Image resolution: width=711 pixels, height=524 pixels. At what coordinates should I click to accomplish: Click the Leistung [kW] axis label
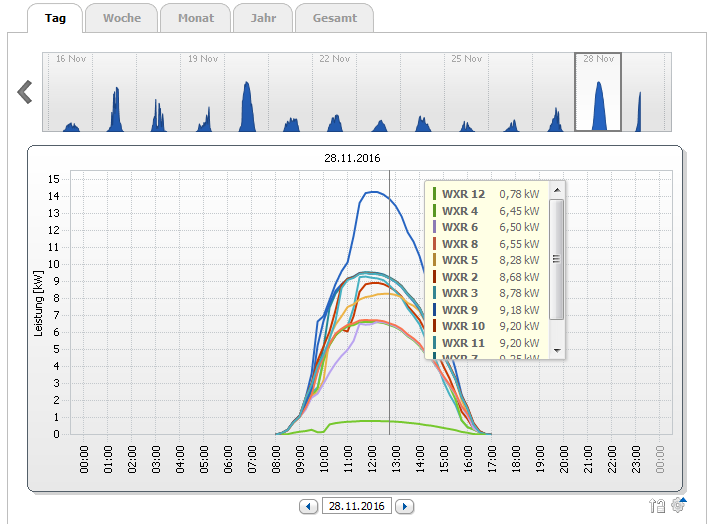[x=39, y=303]
